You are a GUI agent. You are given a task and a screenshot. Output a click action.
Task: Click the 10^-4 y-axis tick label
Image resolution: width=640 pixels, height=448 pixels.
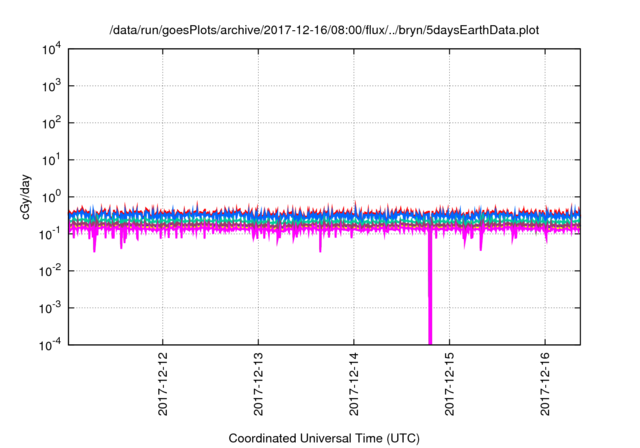[50, 346]
